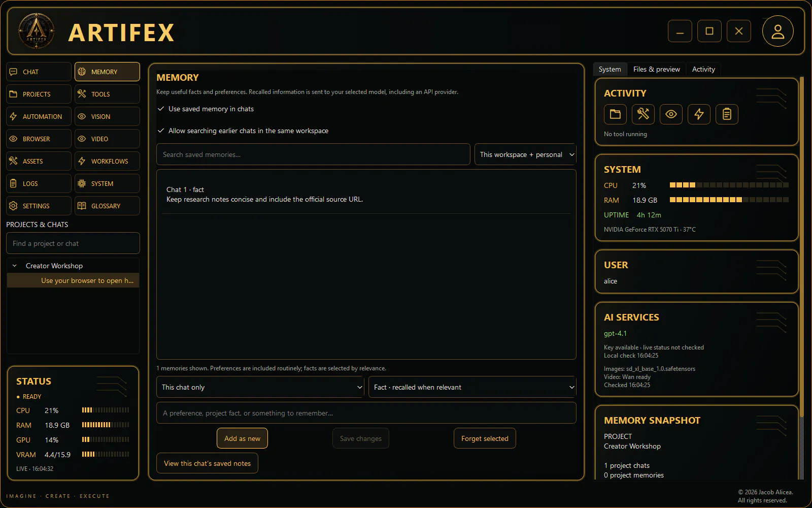
Task: Toggle Use saved memory in chats
Action: tap(206, 109)
